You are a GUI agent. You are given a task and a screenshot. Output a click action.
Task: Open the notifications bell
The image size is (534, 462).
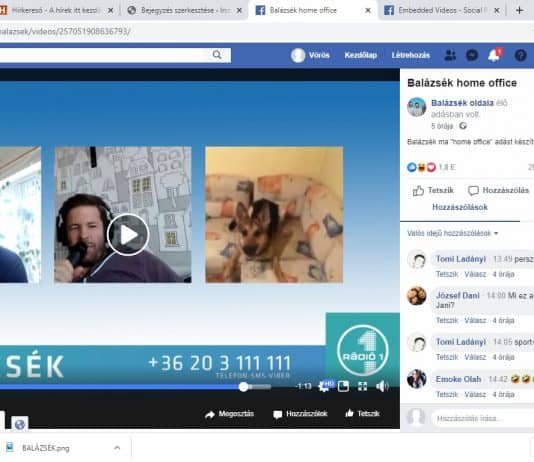pyautogui.click(x=494, y=55)
